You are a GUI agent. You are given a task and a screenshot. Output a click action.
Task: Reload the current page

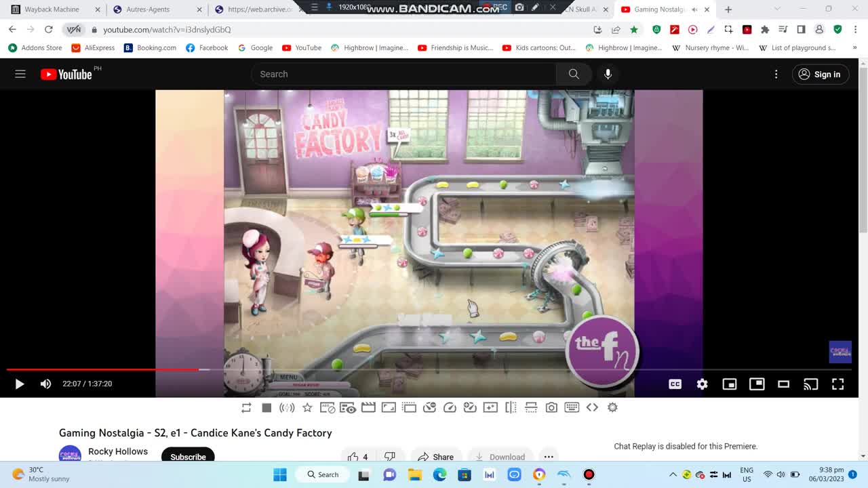click(48, 29)
